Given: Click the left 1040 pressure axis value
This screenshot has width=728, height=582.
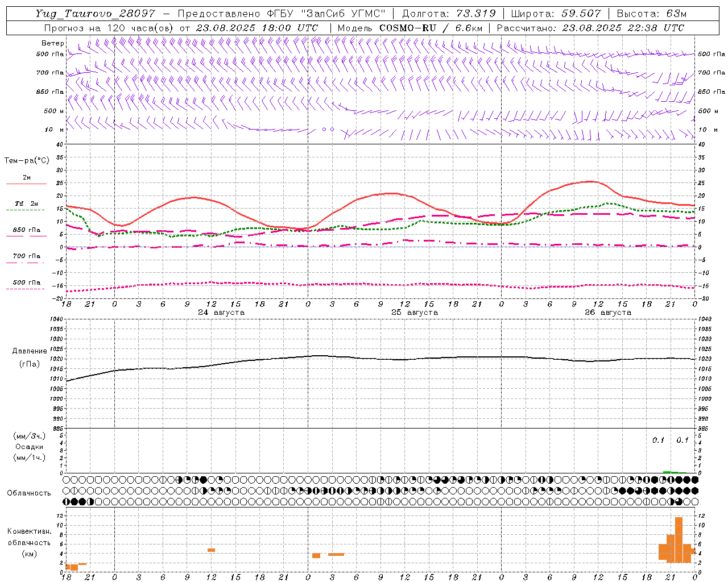Looking at the screenshot, I should tap(56, 319).
